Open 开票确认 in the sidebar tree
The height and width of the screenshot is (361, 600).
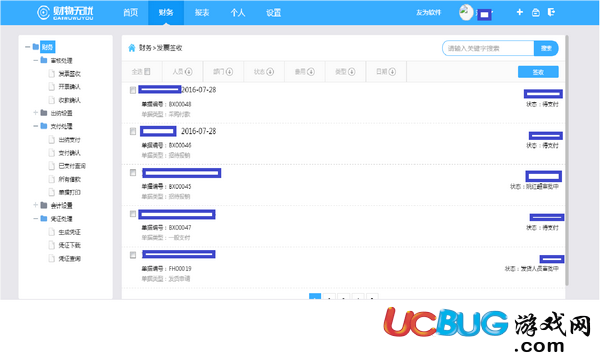[x=69, y=87]
